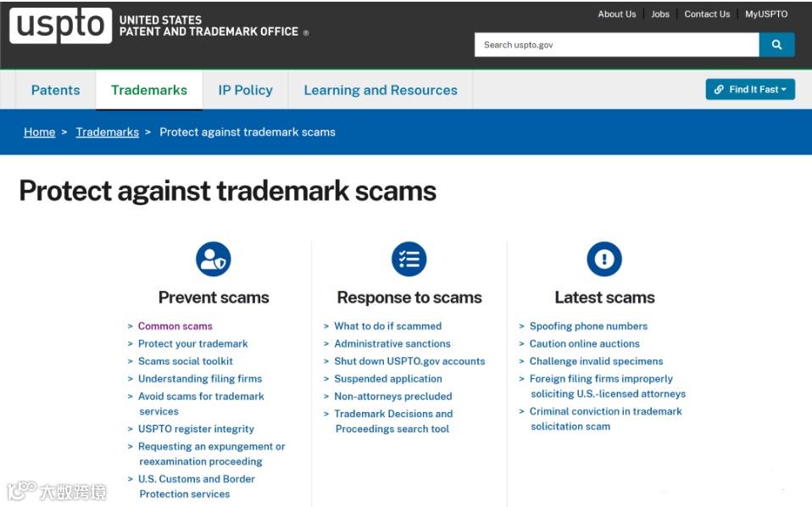The width and height of the screenshot is (812, 507).
Task: Open Suspended application link
Action: (388, 379)
